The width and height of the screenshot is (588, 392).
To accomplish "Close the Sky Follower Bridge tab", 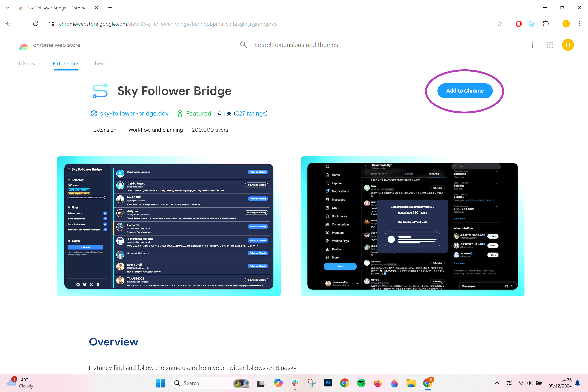I will tap(96, 8).
